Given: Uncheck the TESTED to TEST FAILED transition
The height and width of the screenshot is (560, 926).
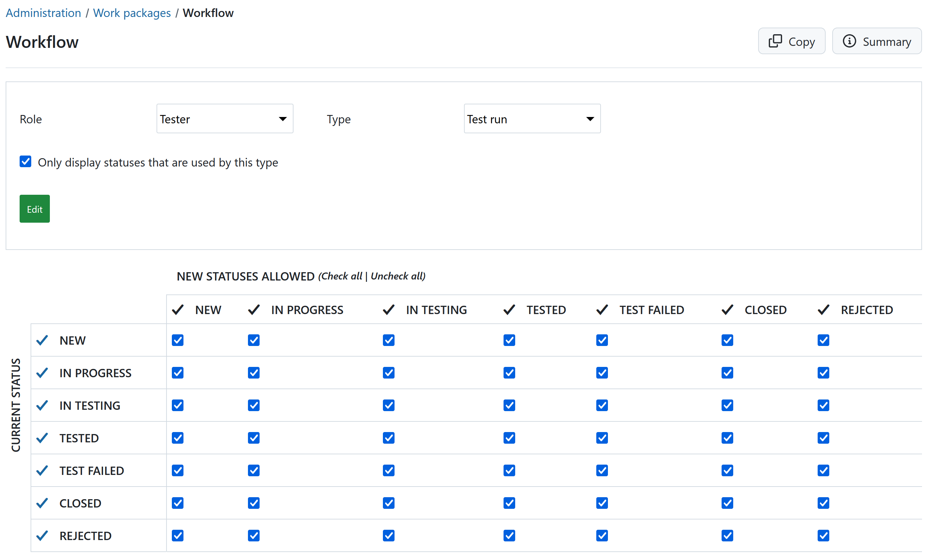Looking at the screenshot, I should tap(601, 438).
